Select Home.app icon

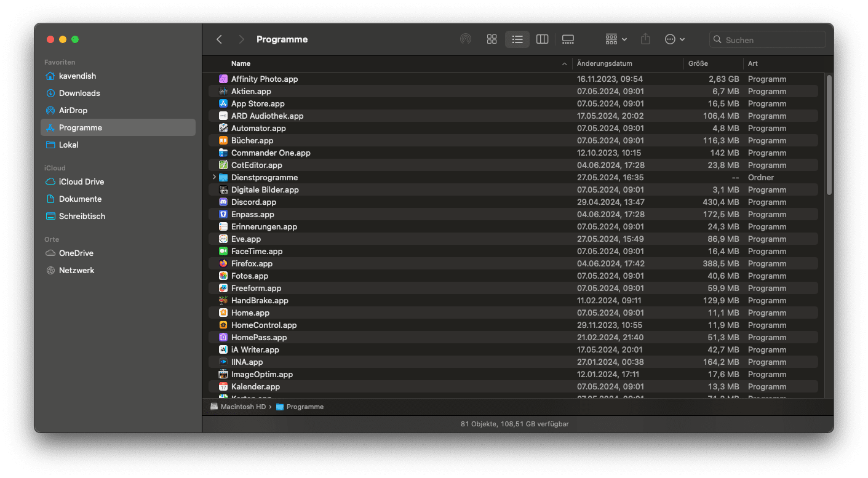(x=223, y=313)
